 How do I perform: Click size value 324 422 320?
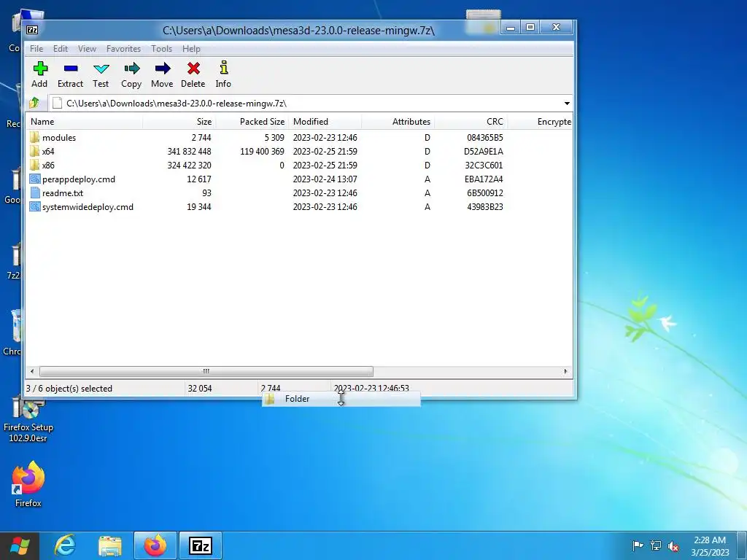189,166
